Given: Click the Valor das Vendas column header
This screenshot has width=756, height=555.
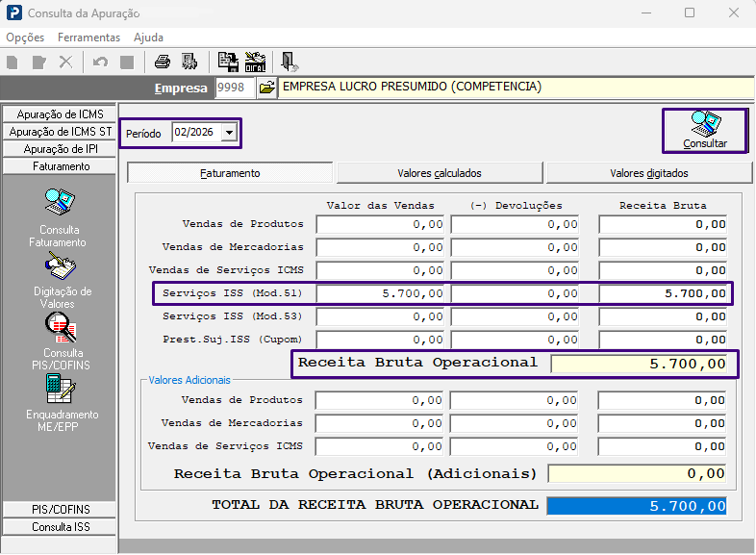Looking at the screenshot, I should (x=381, y=206).
